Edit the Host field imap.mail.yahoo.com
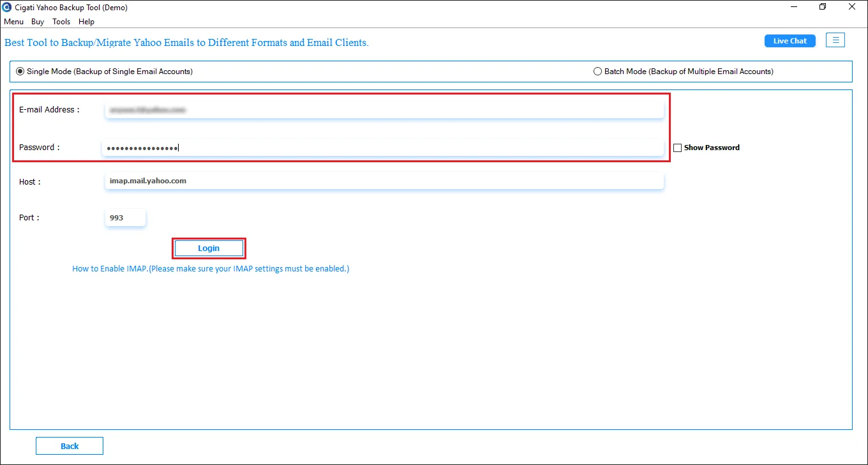868x465 pixels. click(384, 181)
